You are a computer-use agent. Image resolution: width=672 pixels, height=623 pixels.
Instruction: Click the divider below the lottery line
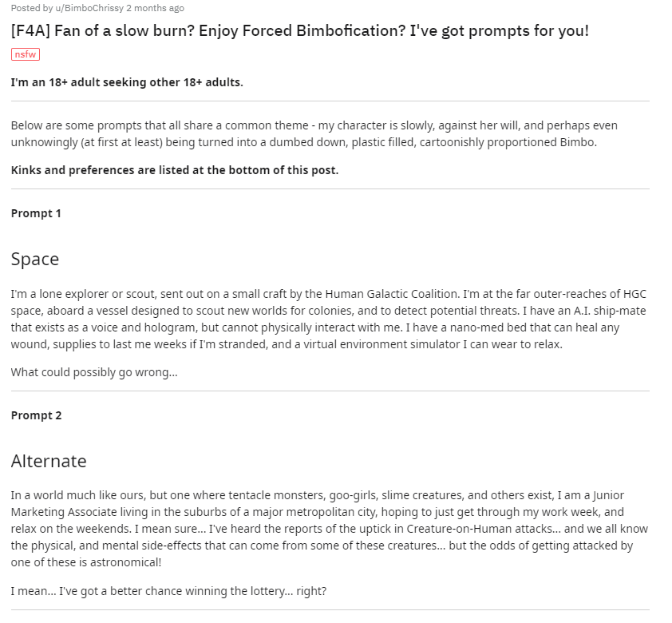pos(330,610)
